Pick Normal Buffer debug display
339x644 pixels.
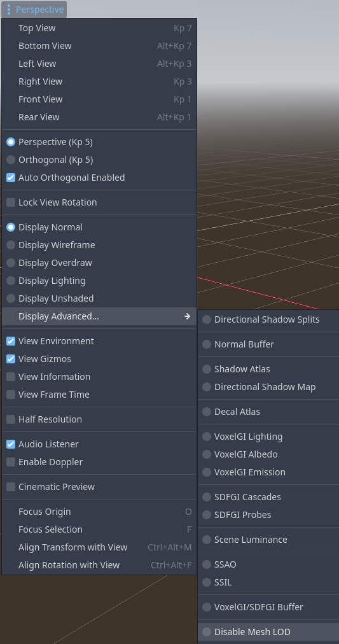click(x=268, y=344)
